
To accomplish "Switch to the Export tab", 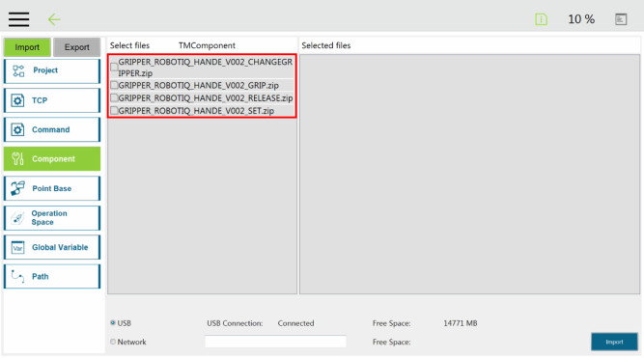I will [77, 47].
